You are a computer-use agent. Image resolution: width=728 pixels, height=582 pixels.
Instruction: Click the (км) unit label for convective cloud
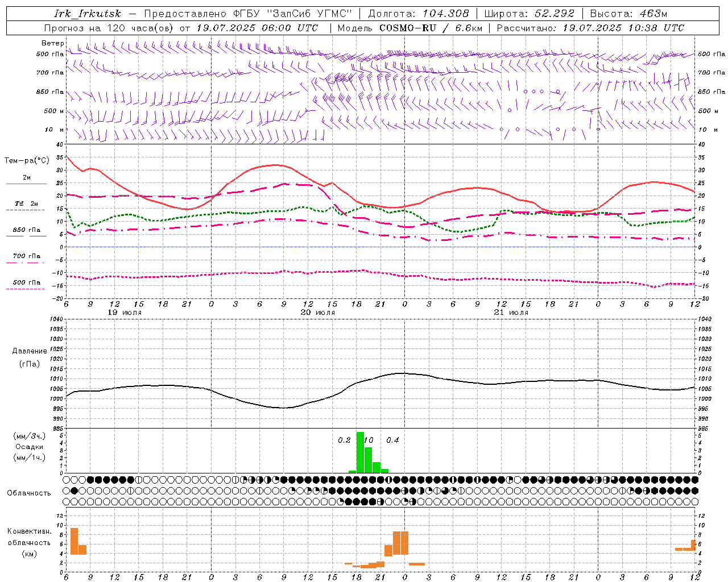coord(30,554)
